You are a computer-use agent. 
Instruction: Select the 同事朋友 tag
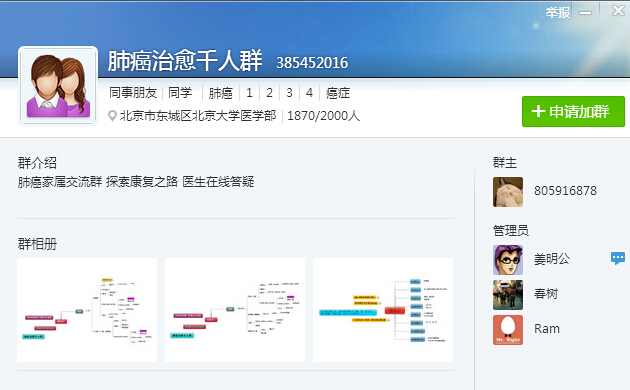(133, 93)
